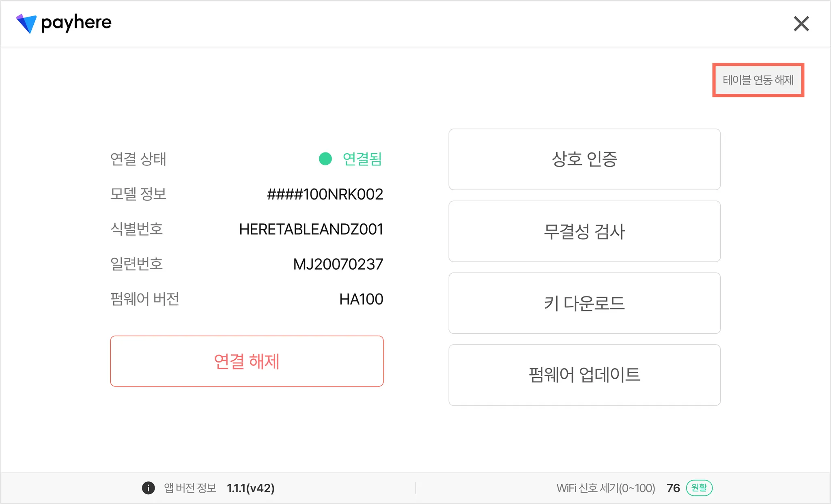Click the 연결됨 status text
Image resolution: width=831 pixels, height=504 pixels.
(x=362, y=159)
